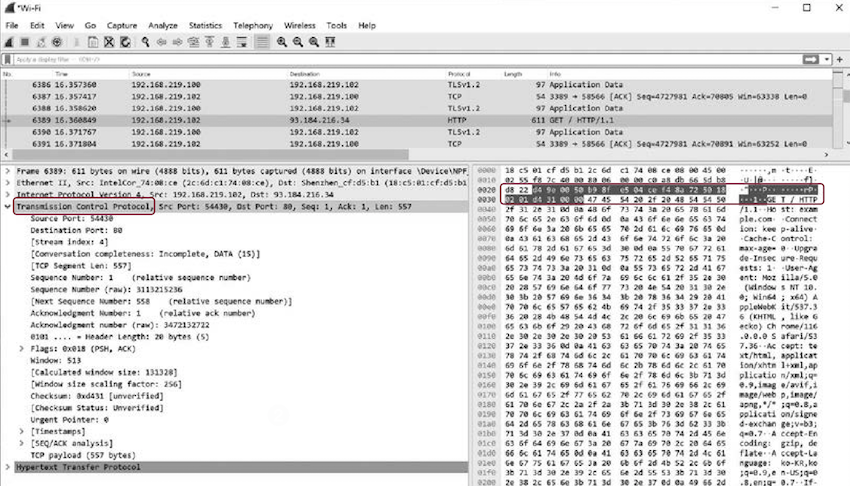
Task: Collapse Transmission Control Protocol node
Action: [8, 206]
